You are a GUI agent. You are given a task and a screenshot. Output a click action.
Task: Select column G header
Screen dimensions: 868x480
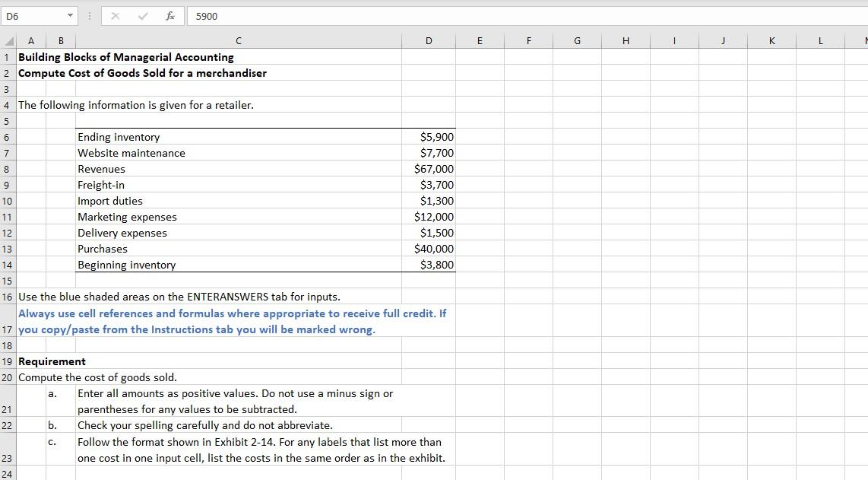(578, 40)
